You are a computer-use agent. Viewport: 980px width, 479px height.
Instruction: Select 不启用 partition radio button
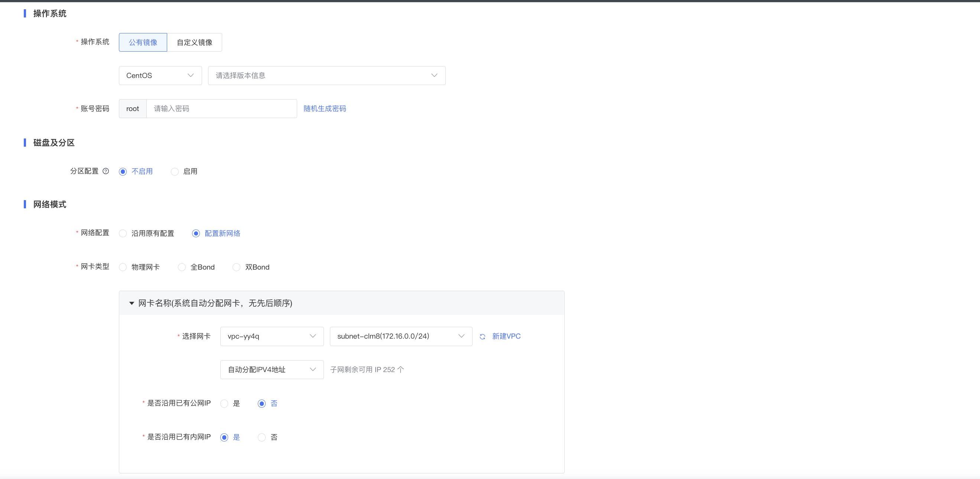pos(123,172)
